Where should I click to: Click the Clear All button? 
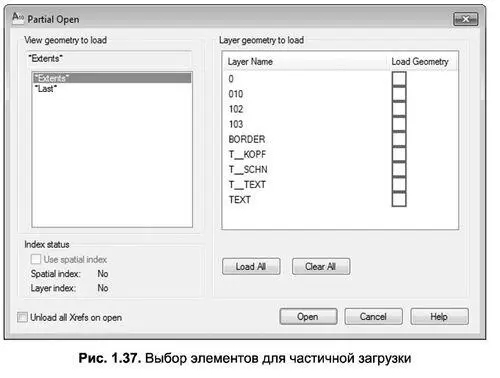[321, 267]
